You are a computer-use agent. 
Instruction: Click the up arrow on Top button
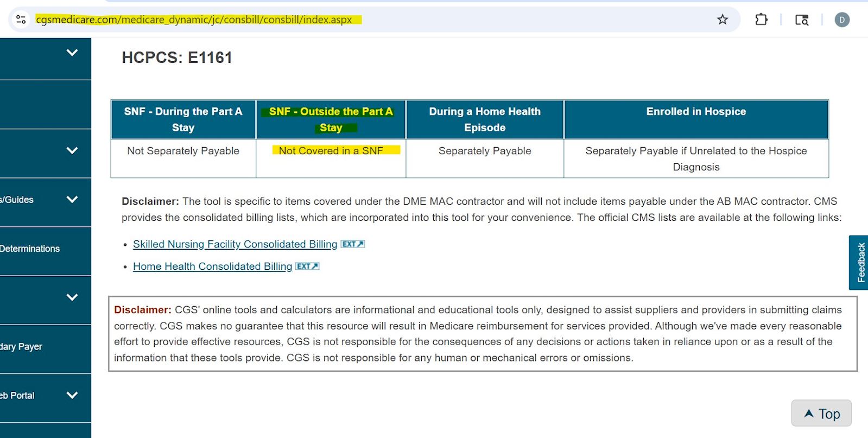point(809,414)
